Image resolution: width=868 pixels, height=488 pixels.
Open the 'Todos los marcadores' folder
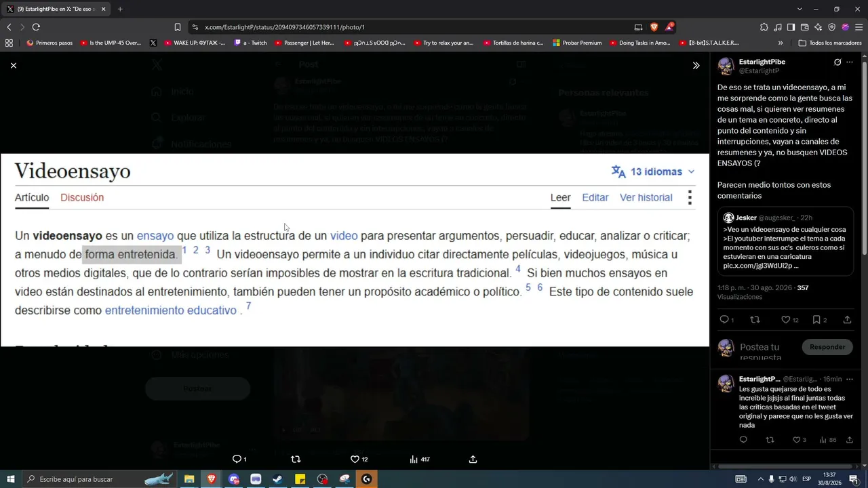[x=830, y=43]
